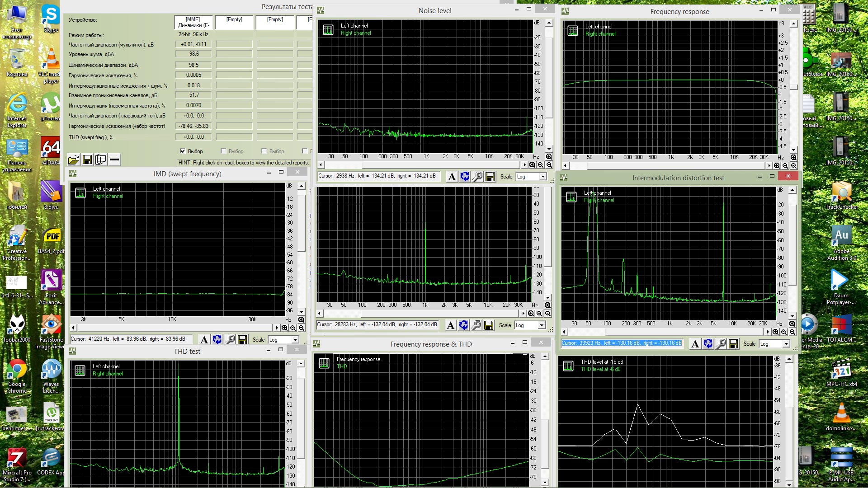The height and width of the screenshot is (488, 868).
Task: Save Intermodulation distortion graph with floppy icon
Action: point(733,344)
